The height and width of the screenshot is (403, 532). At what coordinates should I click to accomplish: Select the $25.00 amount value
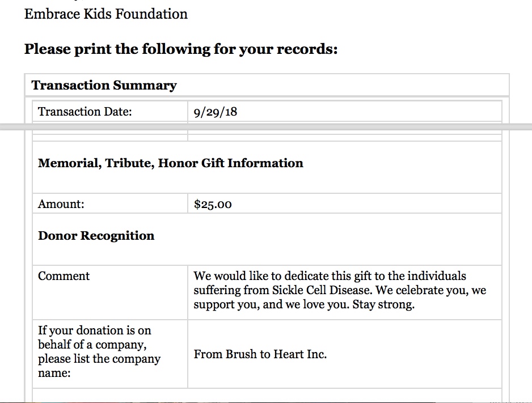click(212, 204)
